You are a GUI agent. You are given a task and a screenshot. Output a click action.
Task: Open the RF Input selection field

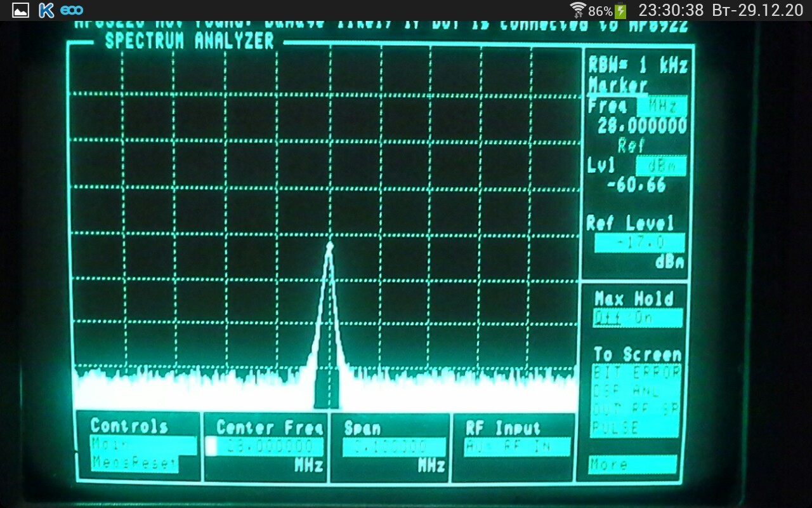pyautogui.click(x=517, y=447)
